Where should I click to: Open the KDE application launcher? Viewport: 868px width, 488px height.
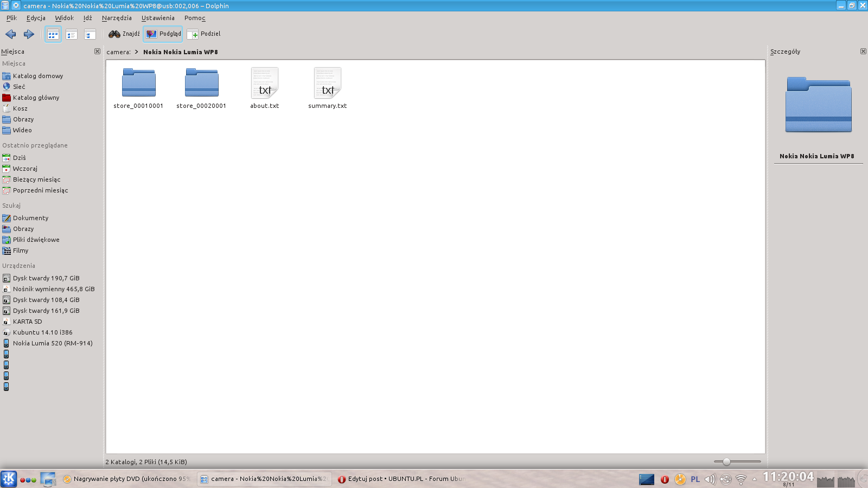pyautogui.click(x=9, y=479)
